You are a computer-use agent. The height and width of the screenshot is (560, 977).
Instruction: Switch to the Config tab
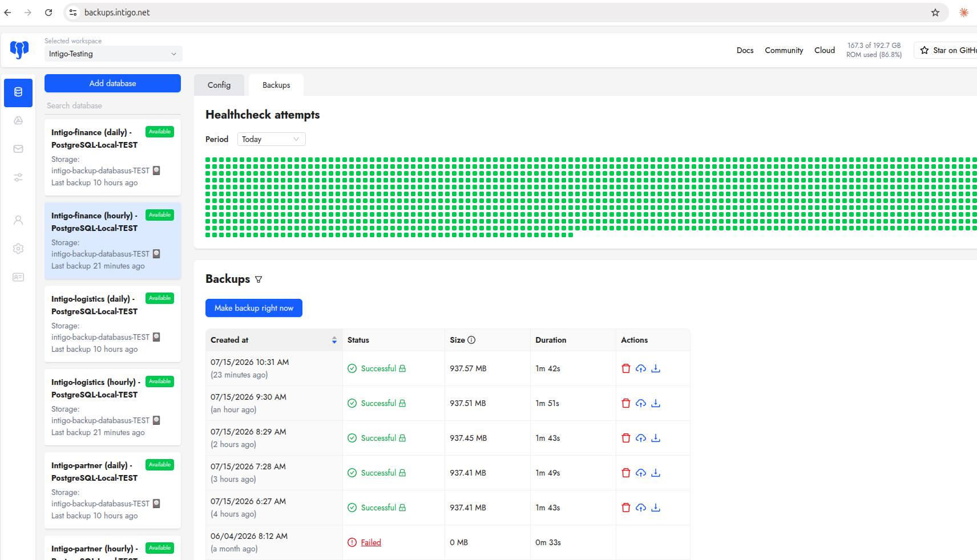tap(219, 85)
